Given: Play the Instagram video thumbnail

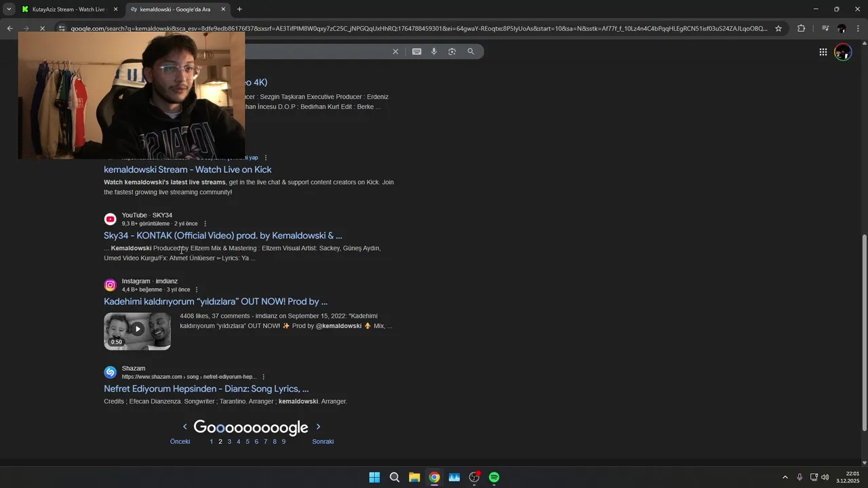Looking at the screenshot, I should (x=137, y=331).
